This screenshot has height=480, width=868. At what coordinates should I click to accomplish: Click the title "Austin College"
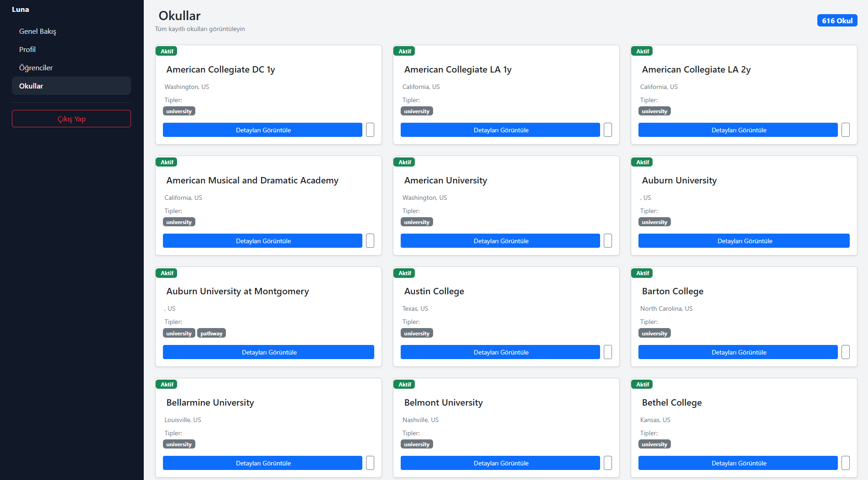pos(434,291)
